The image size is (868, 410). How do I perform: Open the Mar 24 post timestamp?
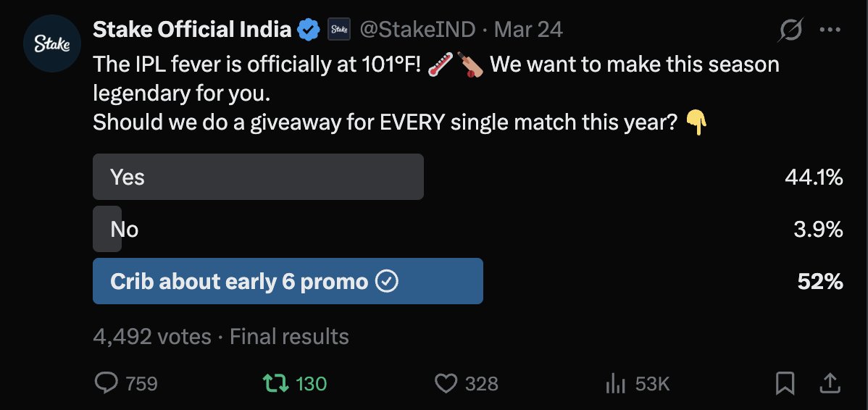pos(528,29)
